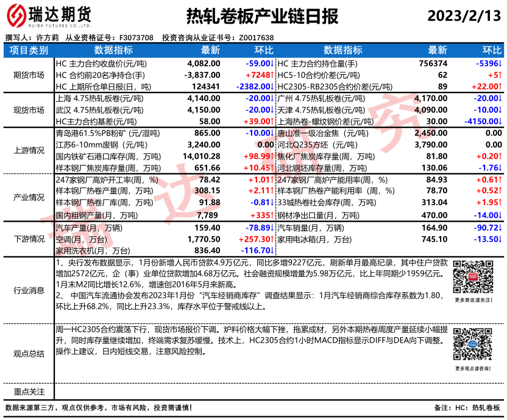Viewport: 507px width, 420px height.
Task: Click the blue down arrow beside -2382.00
Action: coord(272,86)
